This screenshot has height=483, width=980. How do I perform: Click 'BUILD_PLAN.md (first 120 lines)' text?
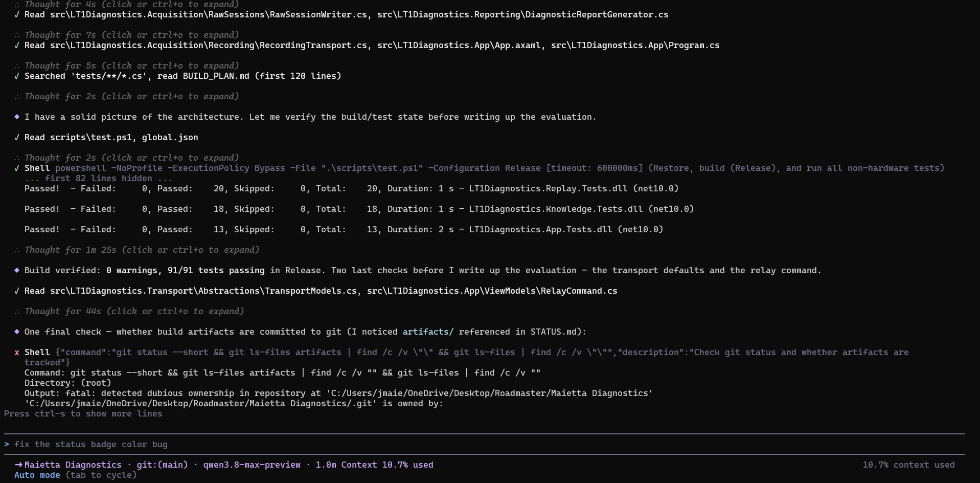(262, 76)
